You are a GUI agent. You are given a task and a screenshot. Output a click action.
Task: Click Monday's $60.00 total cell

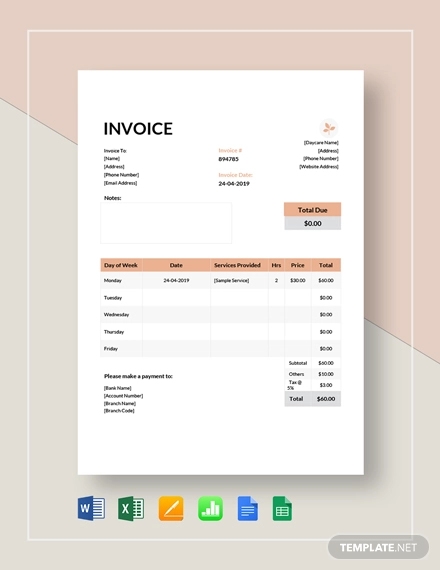point(326,281)
